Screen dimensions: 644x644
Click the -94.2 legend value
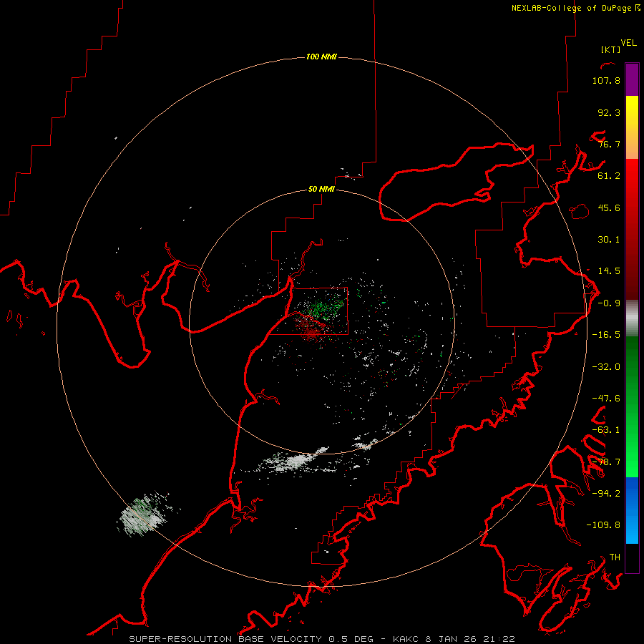(x=606, y=493)
